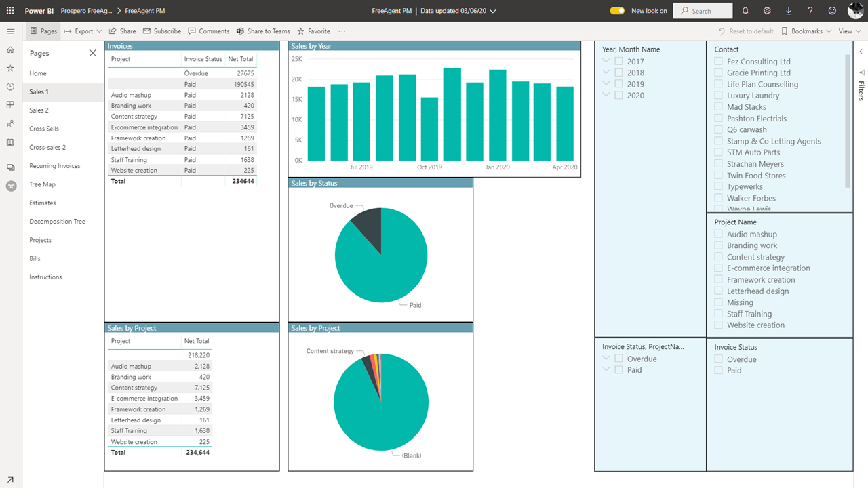Open the app launcher waffle icon
Viewport: 868px width, 488px height.
(x=10, y=11)
